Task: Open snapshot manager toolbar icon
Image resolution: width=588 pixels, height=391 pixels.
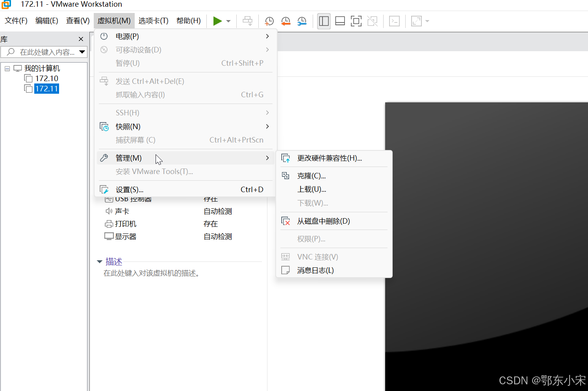Action: 302,21
